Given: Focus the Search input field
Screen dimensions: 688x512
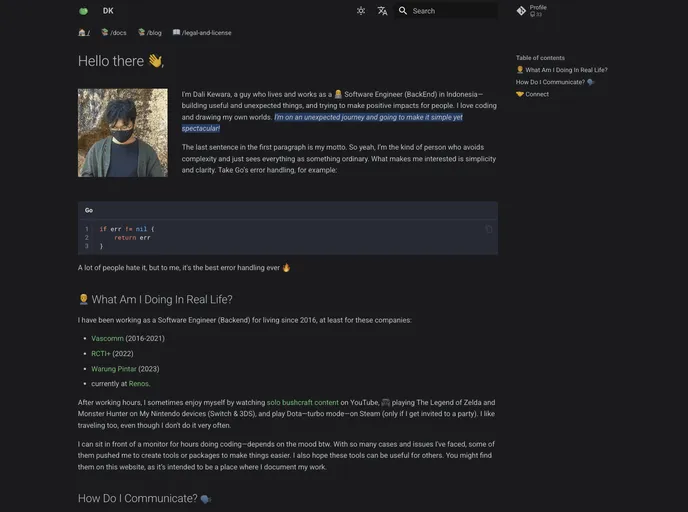Looking at the screenshot, I should click(452, 11).
